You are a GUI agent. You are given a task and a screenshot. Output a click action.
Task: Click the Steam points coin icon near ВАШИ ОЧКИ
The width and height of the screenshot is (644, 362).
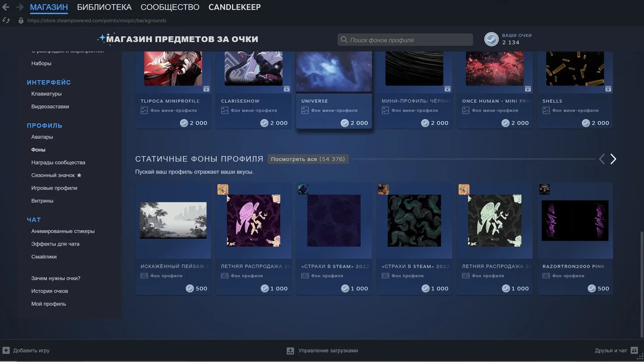click(491, 39)
